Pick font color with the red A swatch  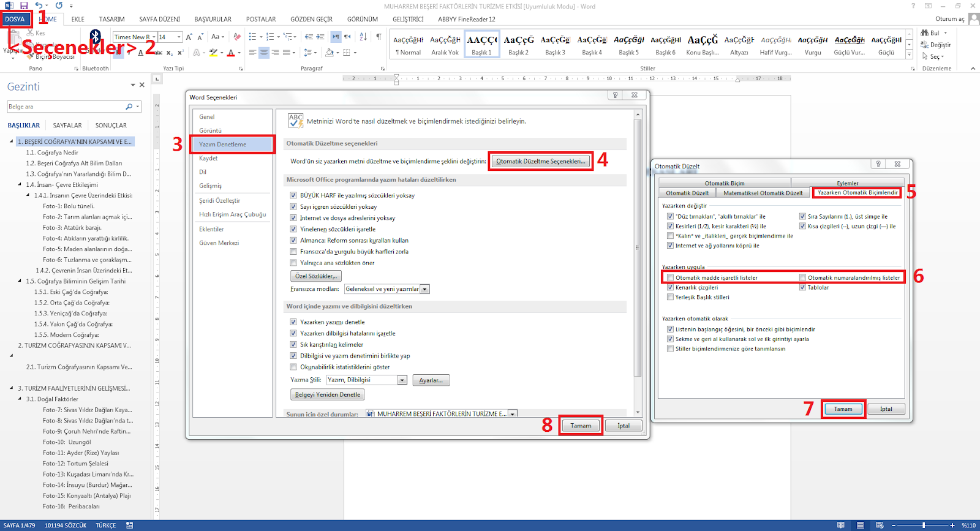[x=230, y=53]
